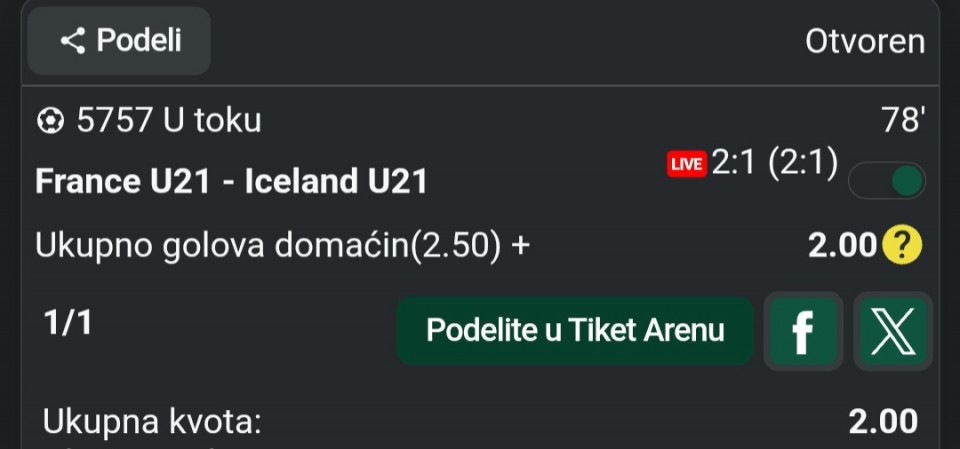960x449 pixels.
Task: Share the ticket via the Facebook icon
Action: click(x=803, y=331)
